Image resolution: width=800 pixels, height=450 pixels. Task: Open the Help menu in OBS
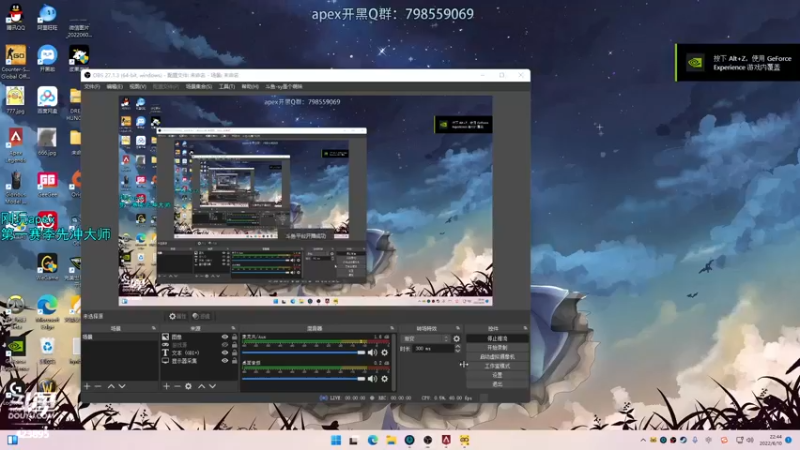coord(249,87)
